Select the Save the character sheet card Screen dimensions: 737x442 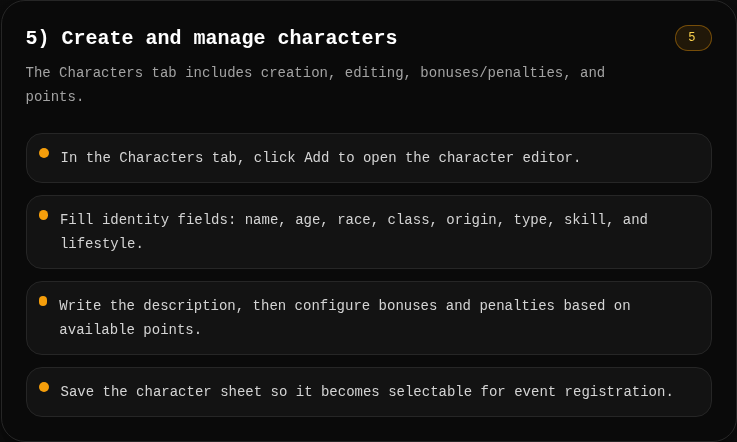pos(368,392)
